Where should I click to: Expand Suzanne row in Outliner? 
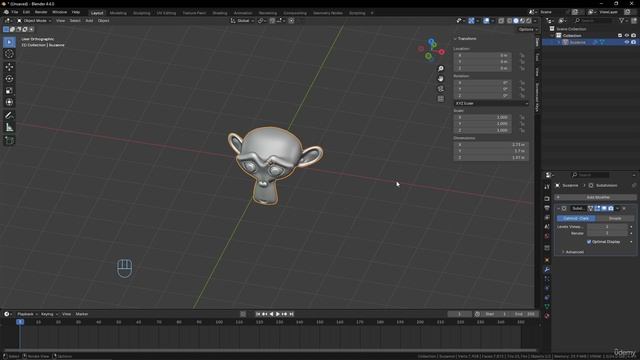point(559,42)
